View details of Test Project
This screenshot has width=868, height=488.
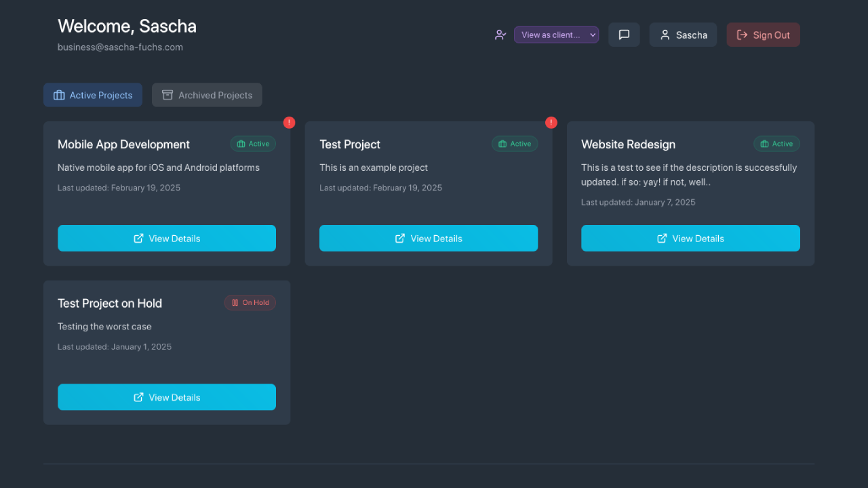point(429,239)
